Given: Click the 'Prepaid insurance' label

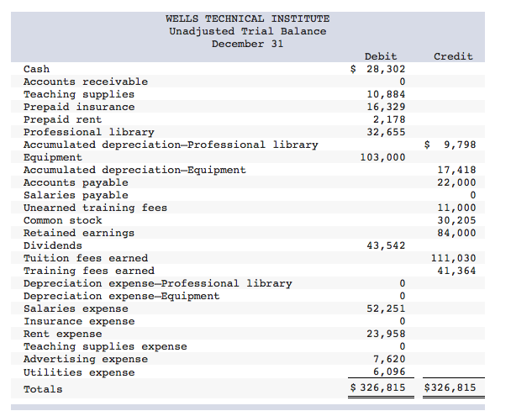Looking at the screenshot, I should (79, 107).
